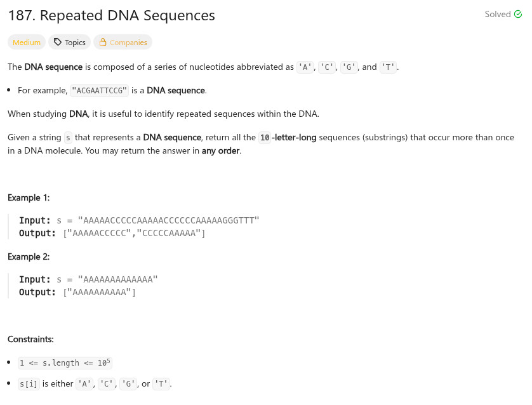
Task: Click the Constraints heading
Action: (x=30, y=339)
